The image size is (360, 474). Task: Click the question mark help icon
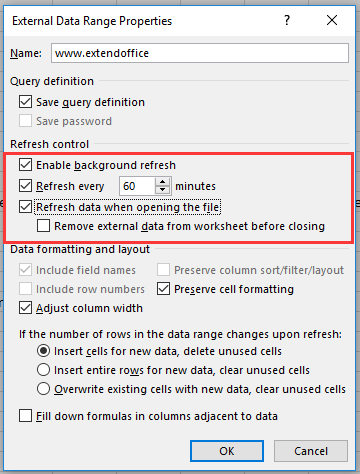point(287,21)
